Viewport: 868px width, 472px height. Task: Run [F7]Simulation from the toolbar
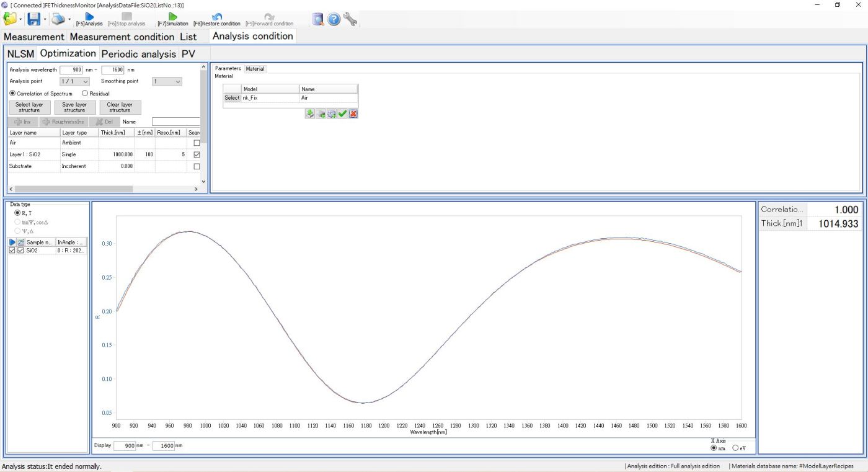(x=173, y=20)
